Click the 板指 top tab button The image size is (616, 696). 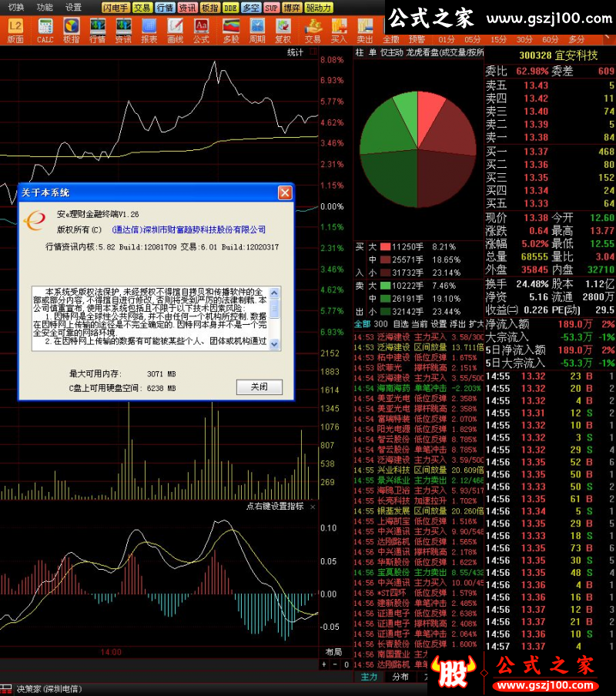click(x=209, y=8)
